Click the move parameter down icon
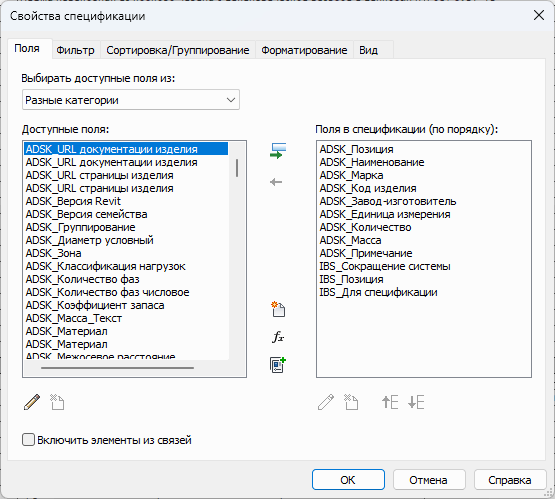The width and height of the screenshot is (555, 499). [416, 402]
